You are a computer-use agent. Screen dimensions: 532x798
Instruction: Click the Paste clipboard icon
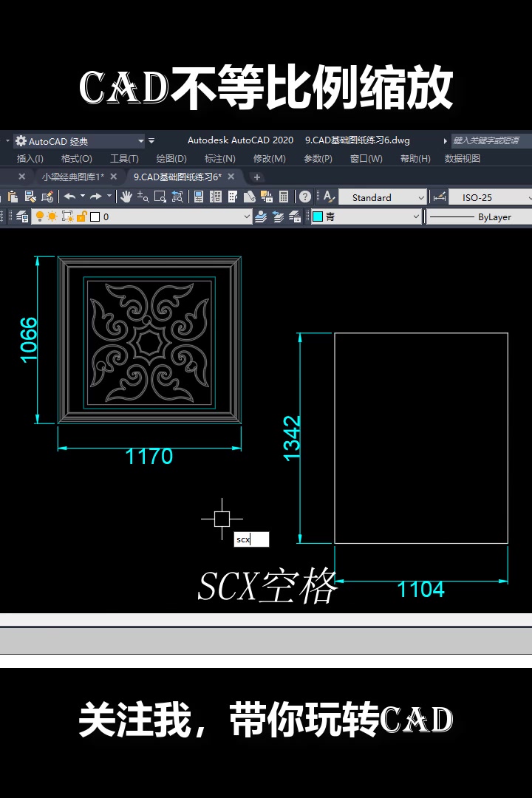tap(13, 197)
